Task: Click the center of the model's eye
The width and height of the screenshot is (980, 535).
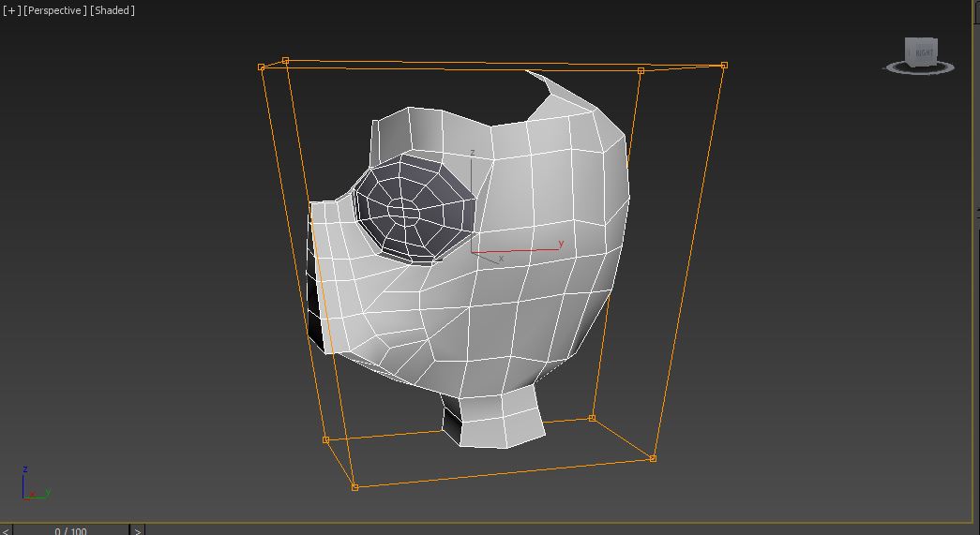Action: (403, 212)
